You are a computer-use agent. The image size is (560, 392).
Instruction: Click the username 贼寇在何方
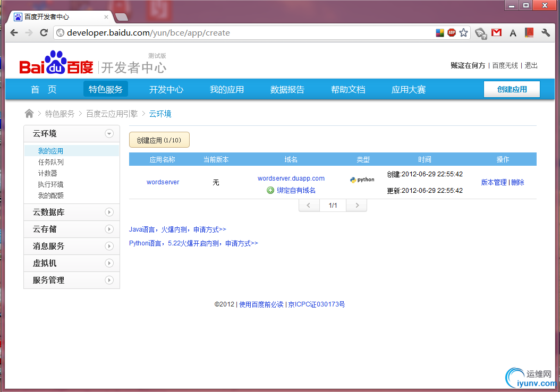click(468, 65)
